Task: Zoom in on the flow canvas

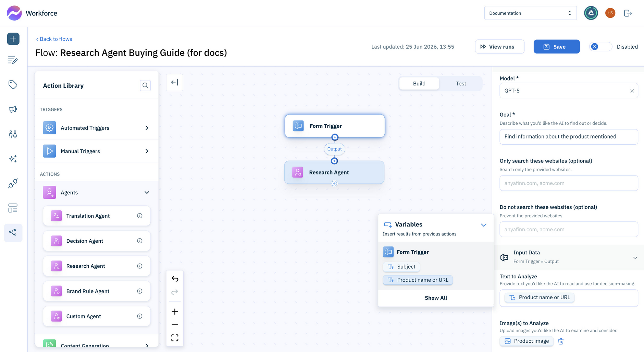Action: [175, 312]
